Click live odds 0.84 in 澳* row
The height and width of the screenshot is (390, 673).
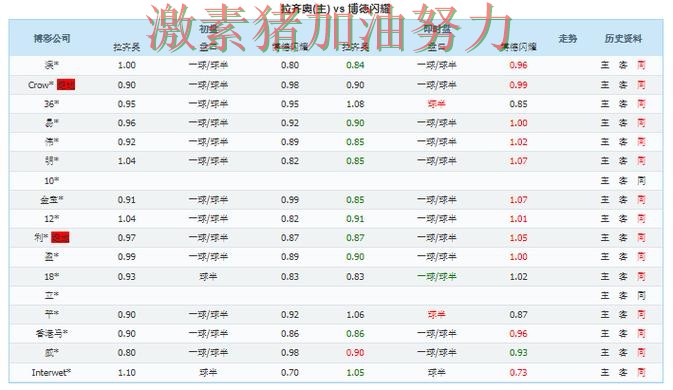pyautogui.click(x=355, y=65)
